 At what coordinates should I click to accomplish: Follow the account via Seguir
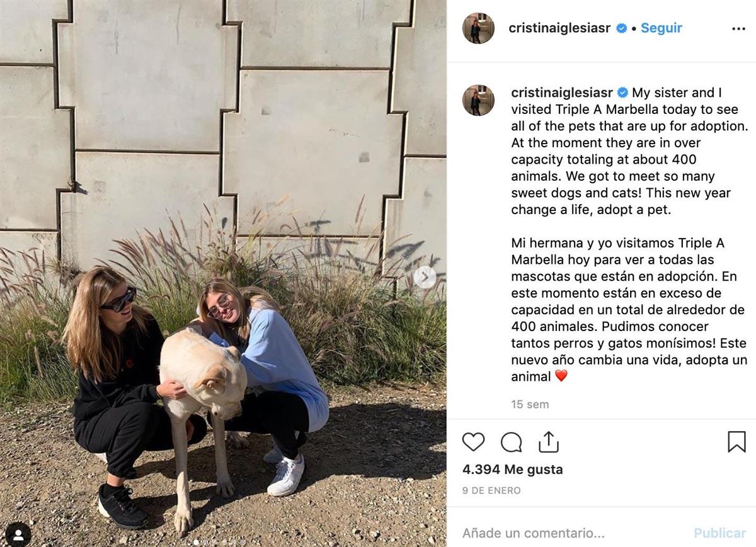point(661,28)
